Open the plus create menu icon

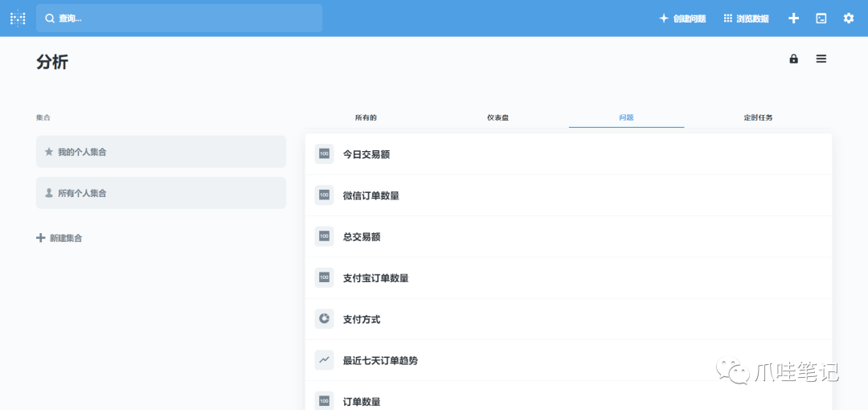coord(793,18)
